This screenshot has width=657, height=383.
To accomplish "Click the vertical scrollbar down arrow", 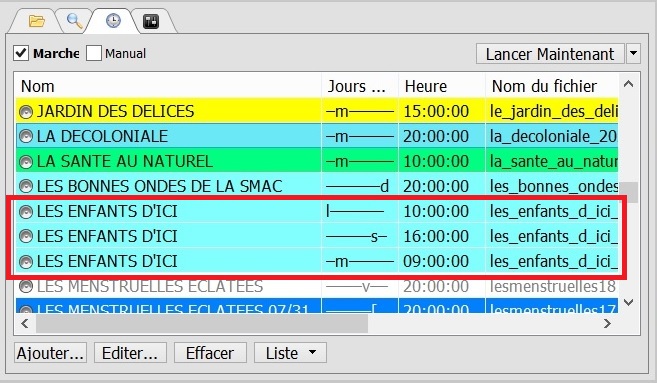I will [629, 302].
